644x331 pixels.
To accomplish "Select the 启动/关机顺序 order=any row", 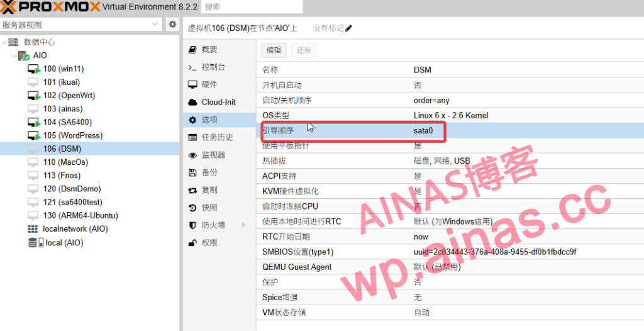I will pos(450,100).
